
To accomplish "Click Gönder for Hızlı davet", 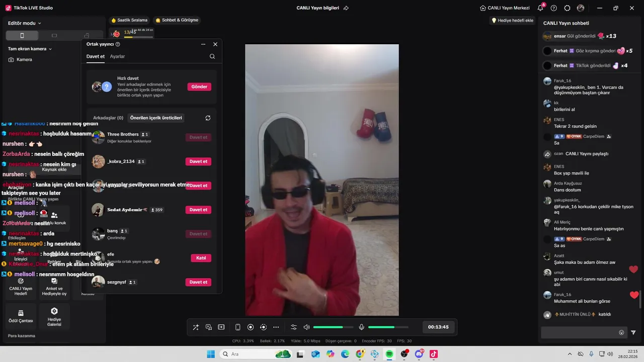I will [x=199, y=86].
